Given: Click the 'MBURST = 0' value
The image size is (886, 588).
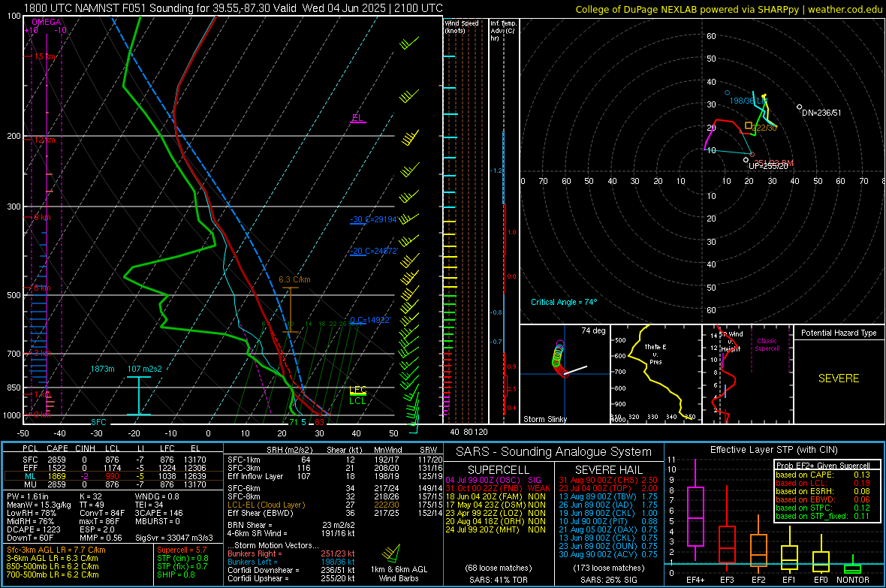Looking at the screenshot, I should (157, 521).
